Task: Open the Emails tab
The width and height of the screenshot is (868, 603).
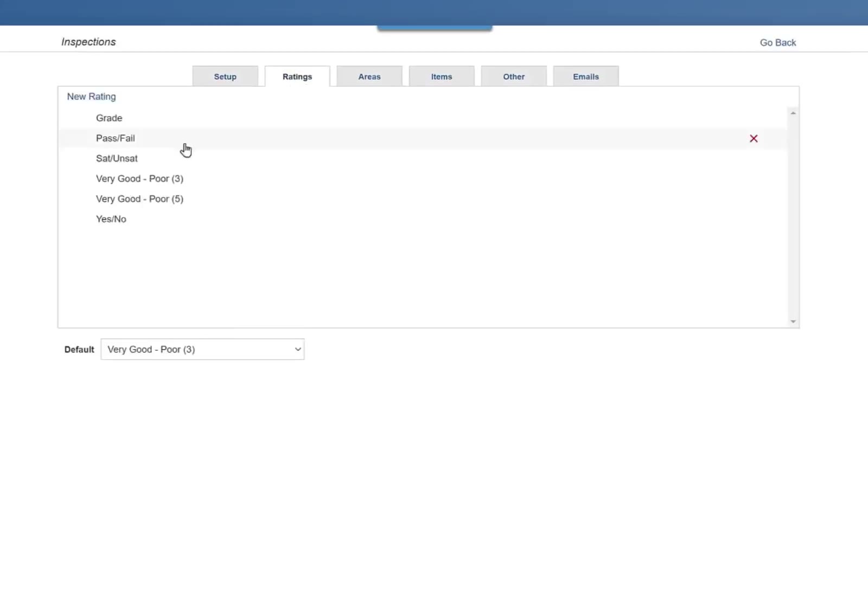Action: pos(586,76)
